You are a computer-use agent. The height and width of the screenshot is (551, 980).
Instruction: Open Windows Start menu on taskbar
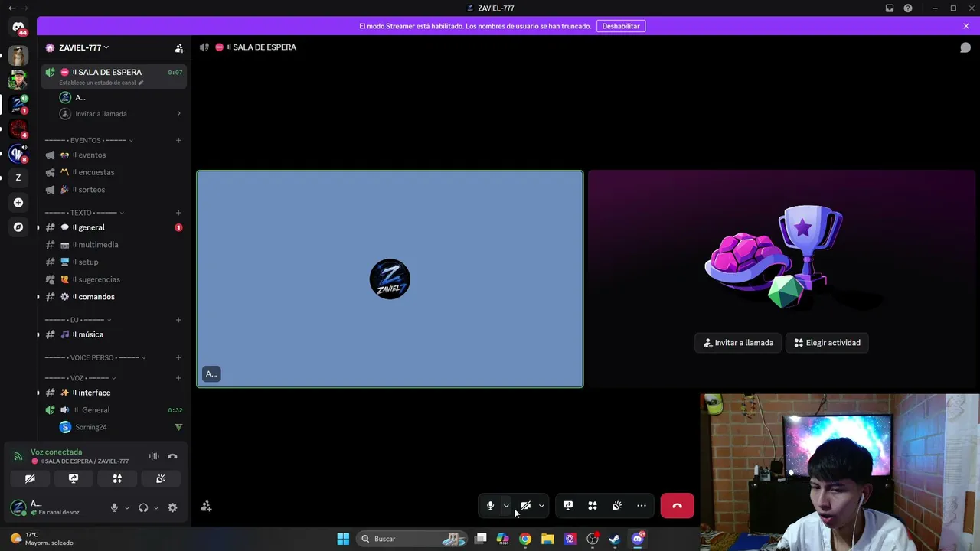(x=343, y=539)
